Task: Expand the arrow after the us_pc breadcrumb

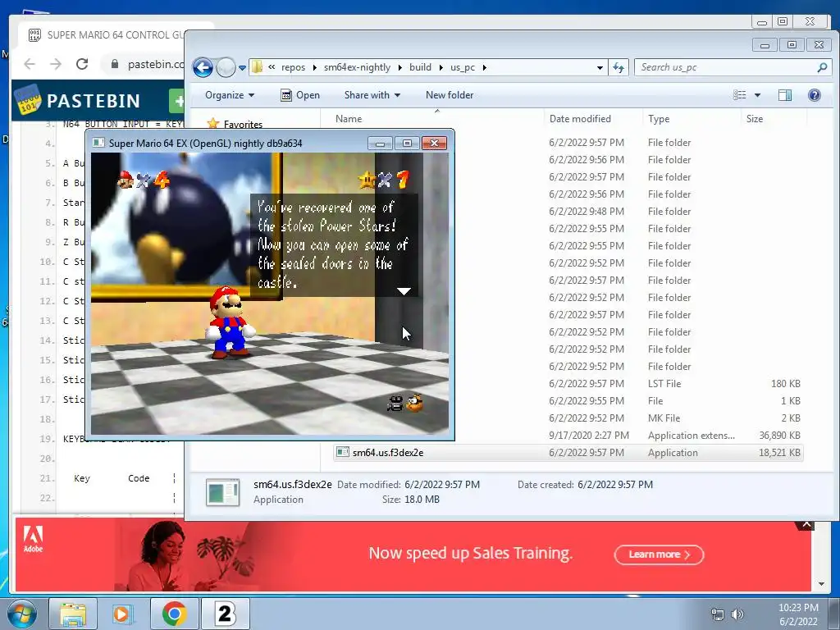Action: click(484, 67)
